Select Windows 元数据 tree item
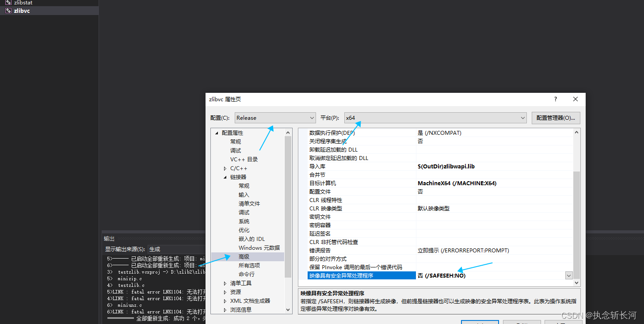644x324 pixels. pos(259,248)
